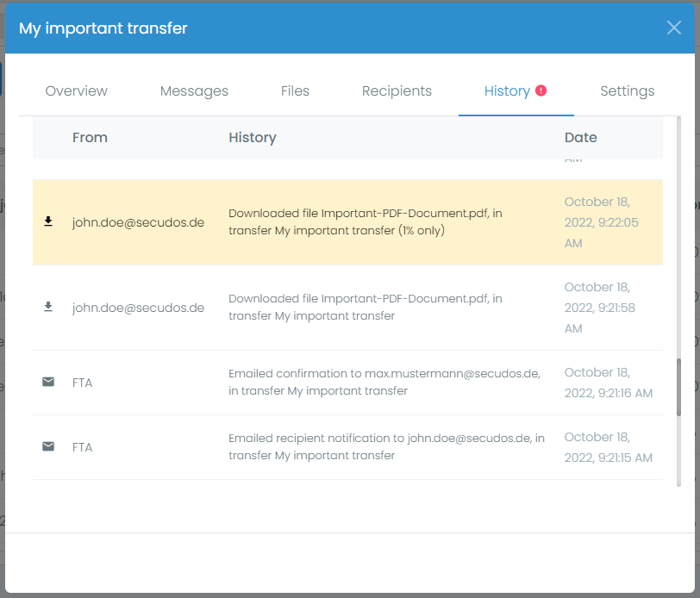This screenshot has height=598, width=700.
Task: Click the history list scrollbar thumb
Action: coord(678,388)
